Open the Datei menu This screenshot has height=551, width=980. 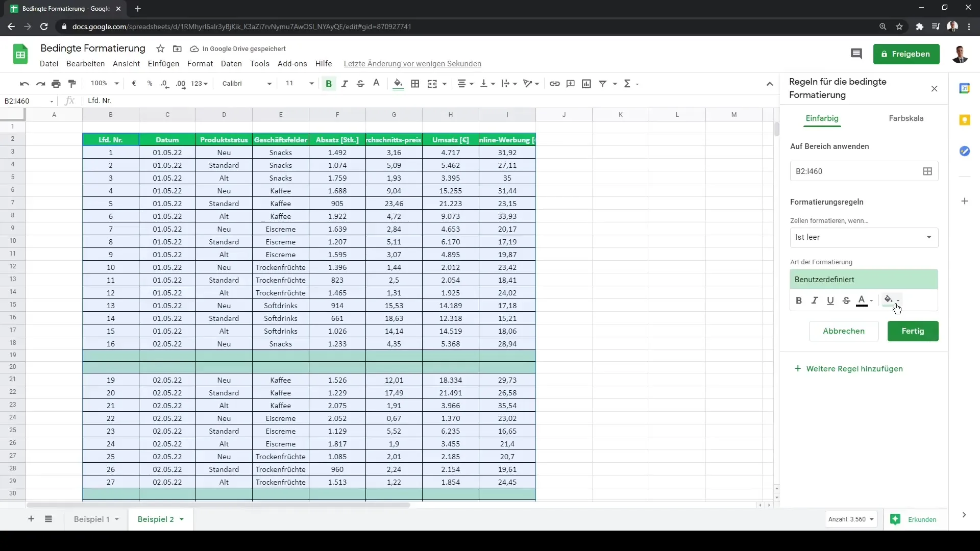point(49,64)
